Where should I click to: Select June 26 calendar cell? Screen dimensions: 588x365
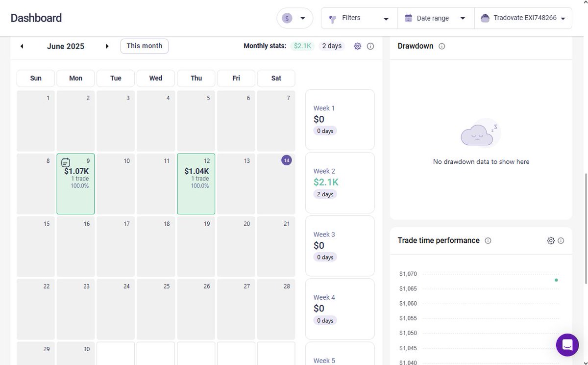196,310
